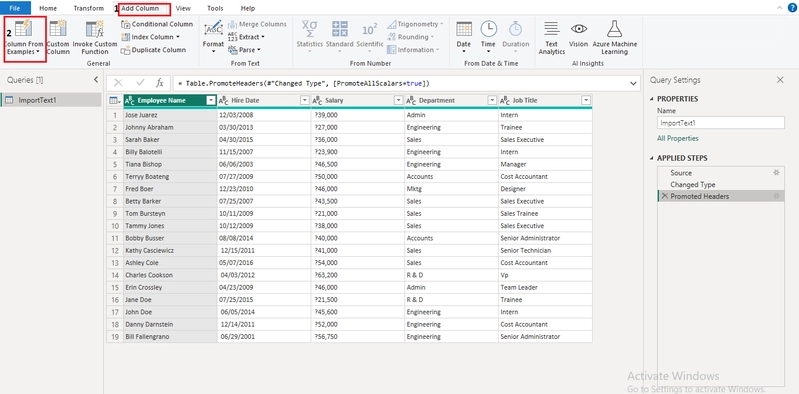The image size is (799, 394).
Task: Click the query Name input field
Action: click(721, 123)
